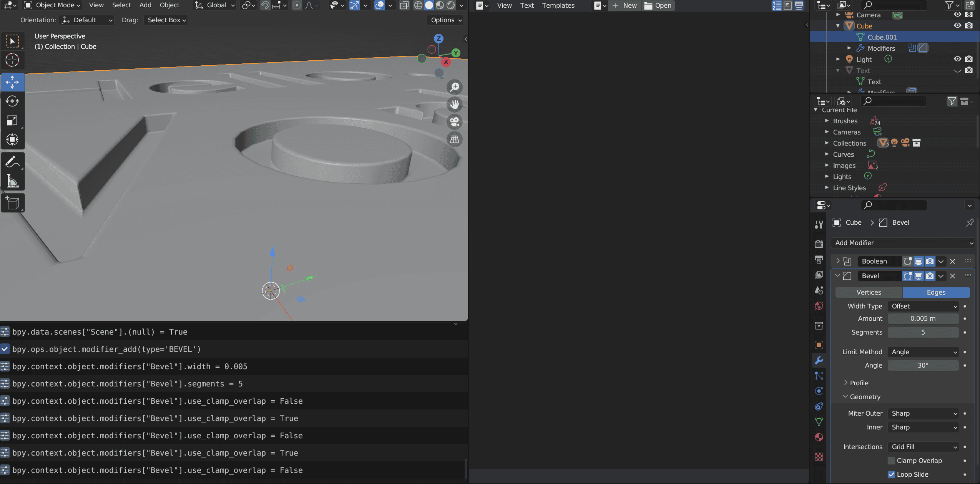The image size is (980, 484).
Task: Click the 3D cursor tool
Action: [12, 60]
